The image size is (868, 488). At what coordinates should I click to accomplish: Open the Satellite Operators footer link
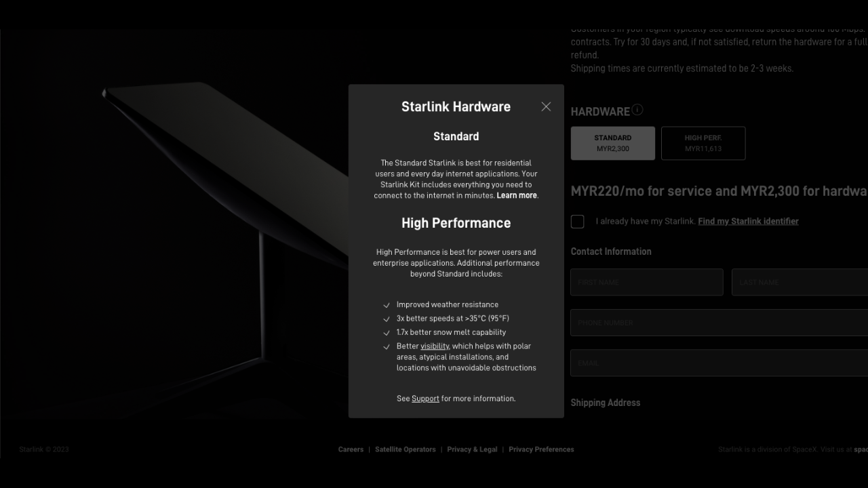[406, 449]
